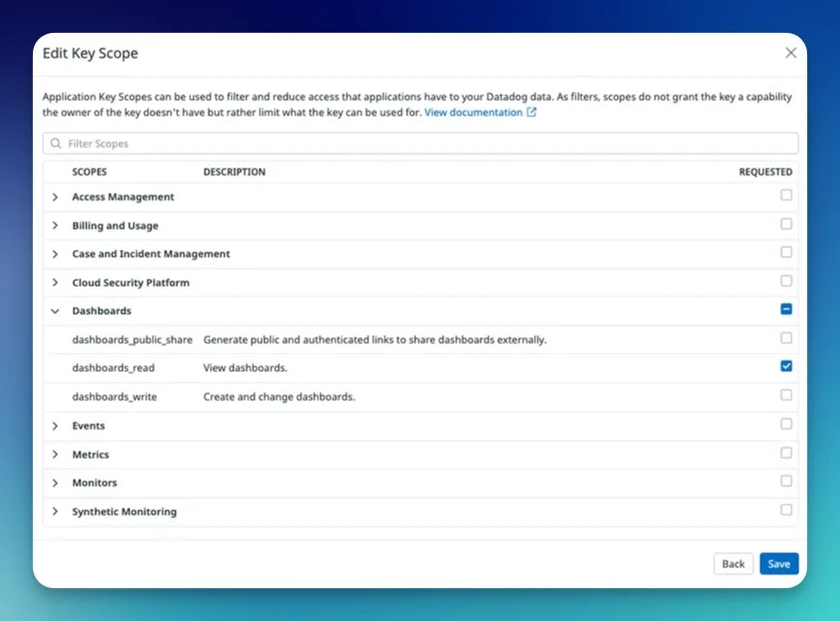Click the 'View dashboards.' description text
The image size is (840, 621).
coord(245,368)
